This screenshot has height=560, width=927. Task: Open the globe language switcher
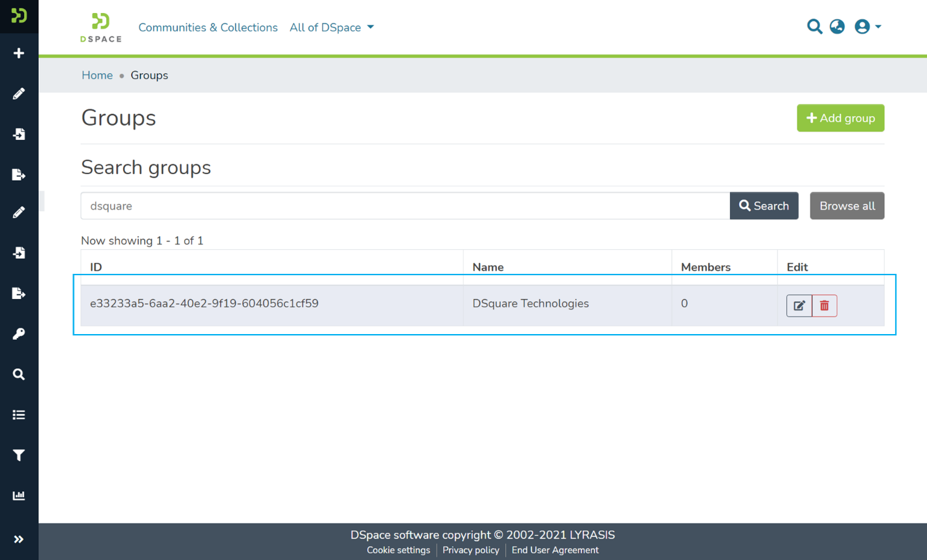(837, 27)
